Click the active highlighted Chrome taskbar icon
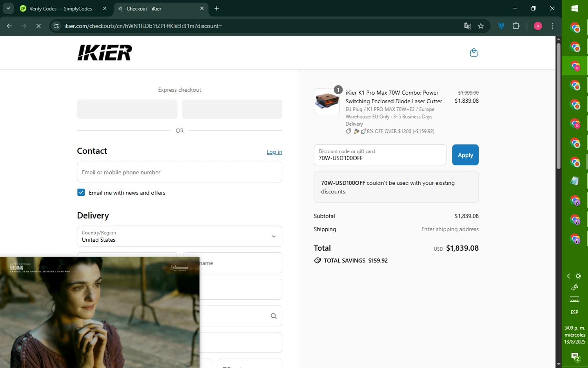Image resolution: width=588 pixels, height=368 pixels. click(x=575, y=66)
